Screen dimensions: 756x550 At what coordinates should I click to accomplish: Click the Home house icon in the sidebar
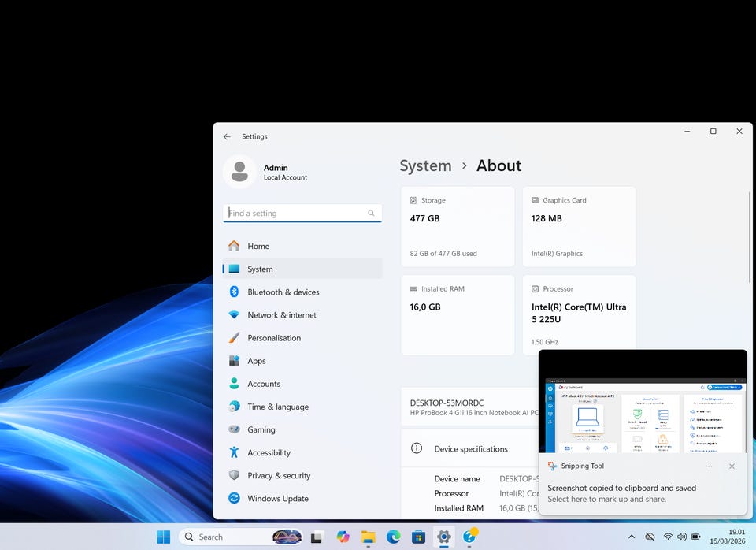pos(235,246)
